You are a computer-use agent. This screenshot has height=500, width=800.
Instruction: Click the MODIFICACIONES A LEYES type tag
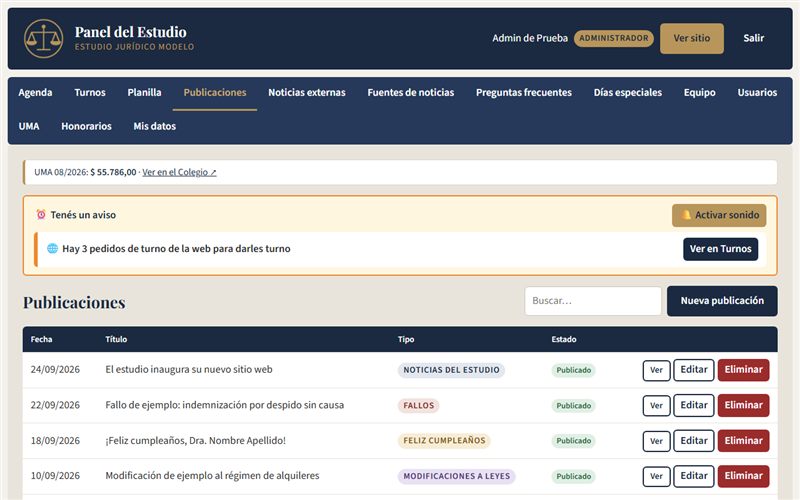[456, 476]
